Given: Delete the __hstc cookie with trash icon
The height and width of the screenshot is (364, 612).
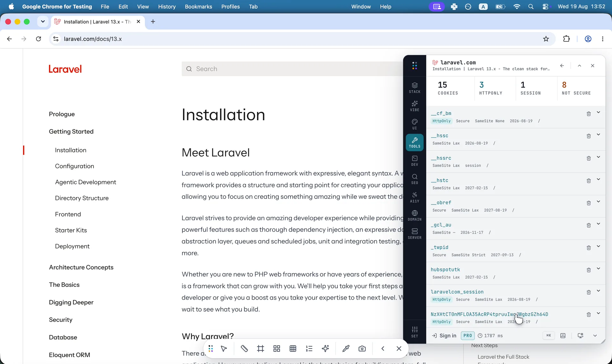Looking at the screenshot, I should [x=588, y=181].
